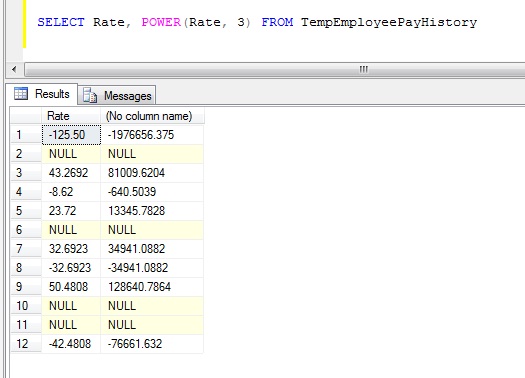The height and width of the screenshot is (378, 525).
Task: Select the cell containing 81009.6204
Action: pos(152,173)
